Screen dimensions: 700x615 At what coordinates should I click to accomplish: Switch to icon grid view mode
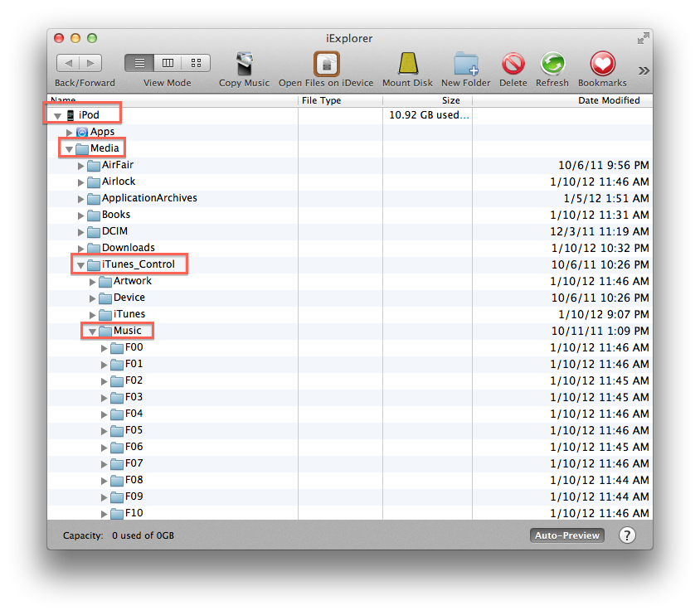(x=196, y=63)
